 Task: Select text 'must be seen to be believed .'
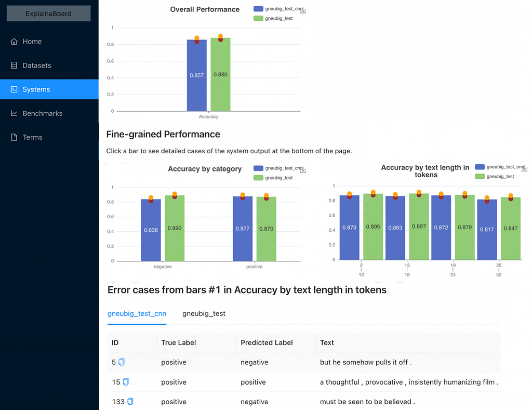(367, 402)
